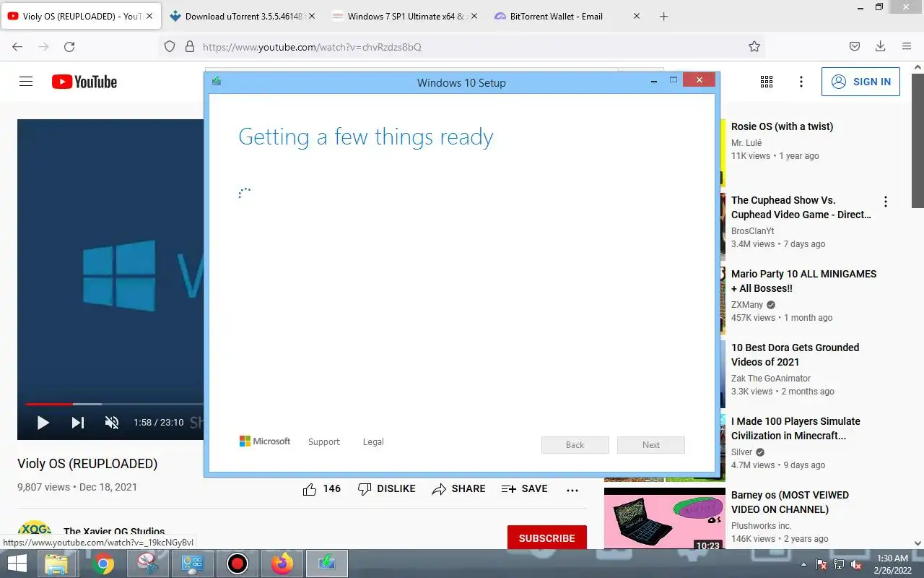Open more actions ellipsis under video
The height and width of the screenshot is (578, 924).
coord(572,490)
